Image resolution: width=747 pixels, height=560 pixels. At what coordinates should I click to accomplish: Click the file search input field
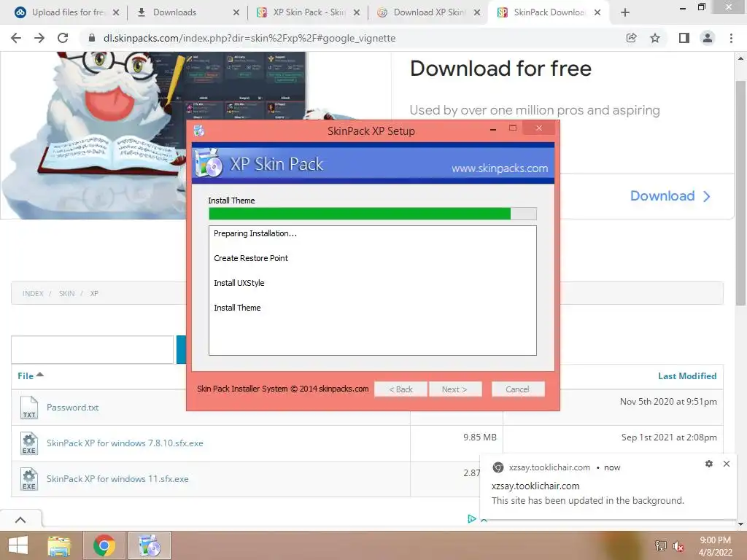point(93,349)
